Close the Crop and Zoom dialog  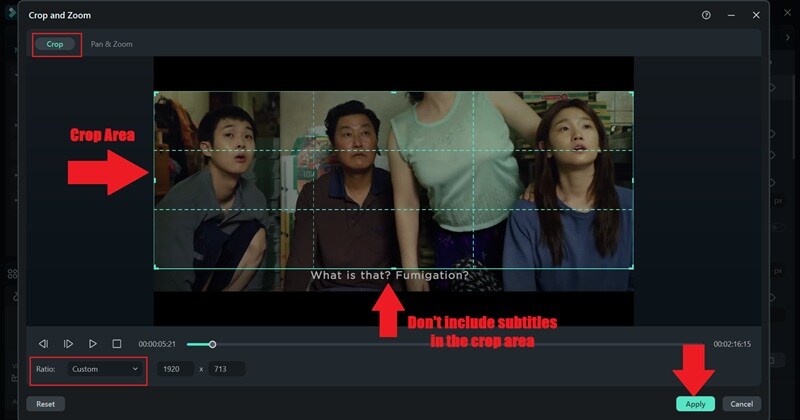coord(756,15)
